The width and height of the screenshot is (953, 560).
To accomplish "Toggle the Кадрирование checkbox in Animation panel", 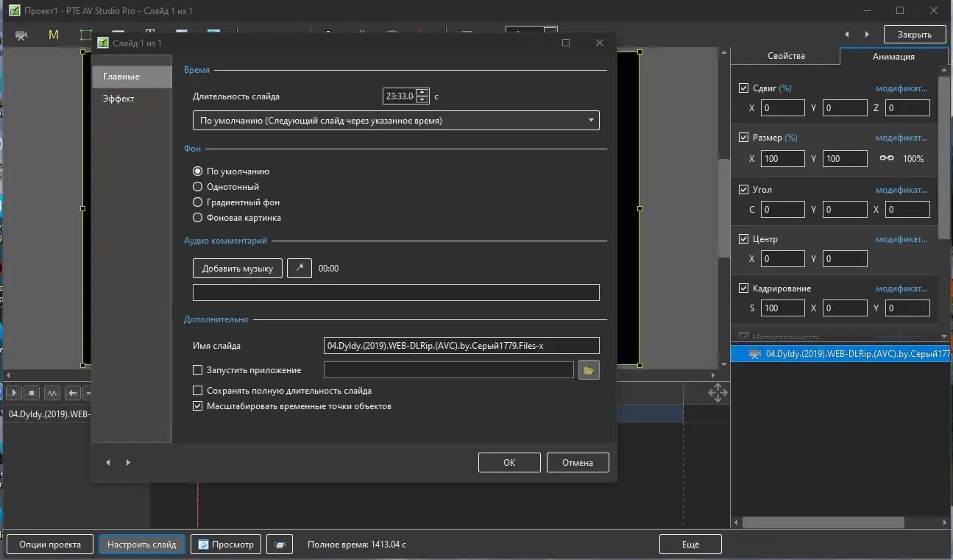I will tap(743, 288).
